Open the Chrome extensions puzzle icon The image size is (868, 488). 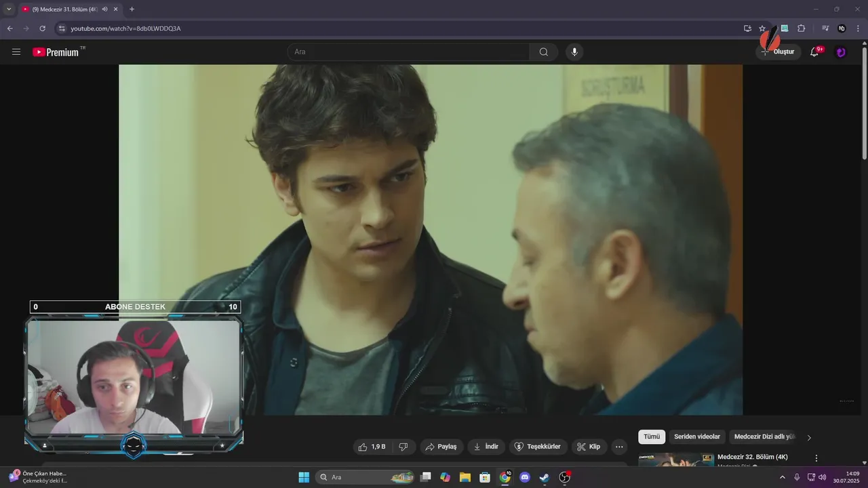(802, 28)
